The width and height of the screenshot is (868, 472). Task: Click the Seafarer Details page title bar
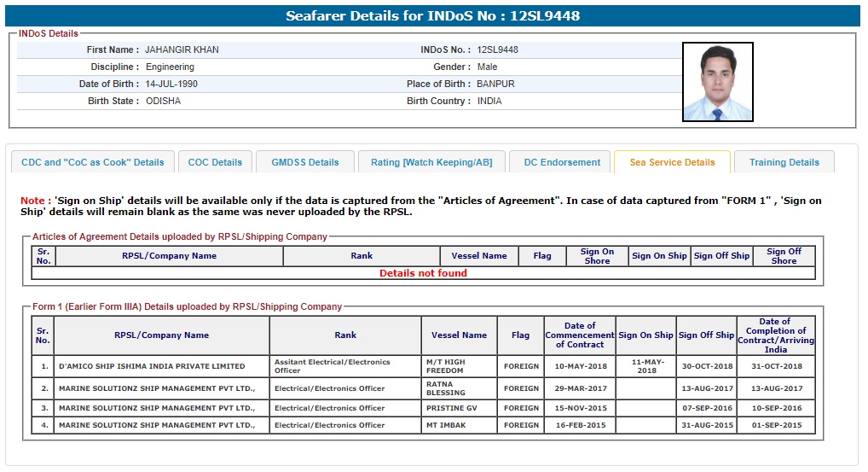tap(433, 16)
